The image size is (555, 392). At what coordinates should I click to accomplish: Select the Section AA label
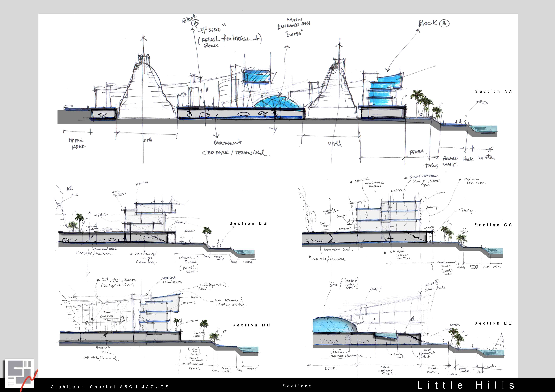tap(493, 92)
